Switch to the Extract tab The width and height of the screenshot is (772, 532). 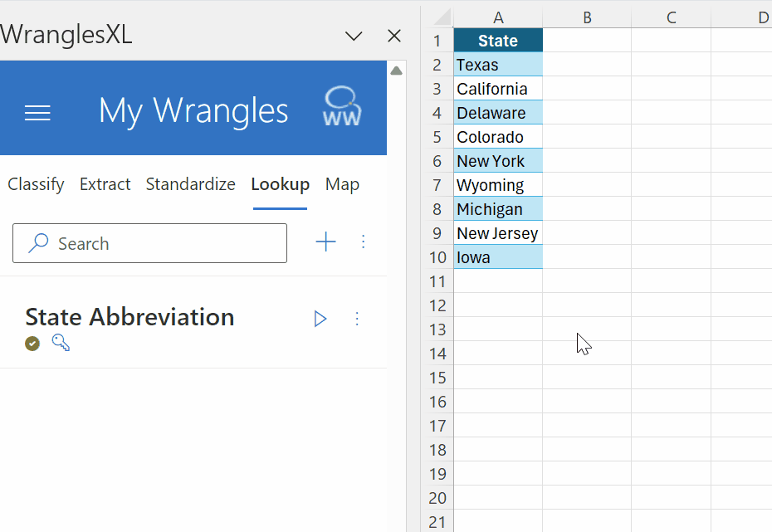tap(105, 184)
